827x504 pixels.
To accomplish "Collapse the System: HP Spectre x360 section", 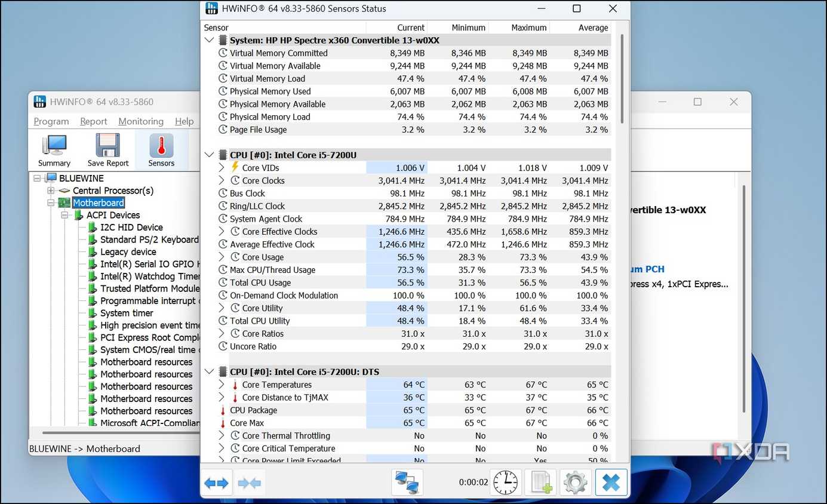I will pos(209,40).
